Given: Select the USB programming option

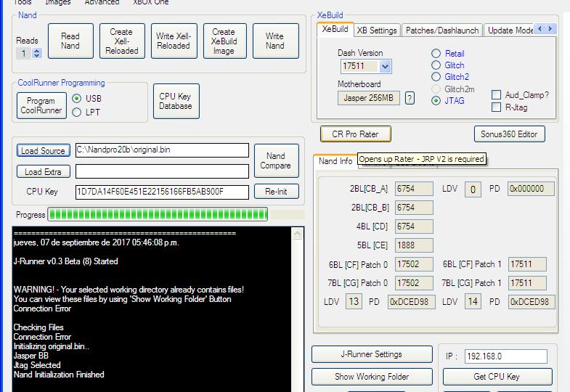Looking at the screenshot, I should click(77, 99).
